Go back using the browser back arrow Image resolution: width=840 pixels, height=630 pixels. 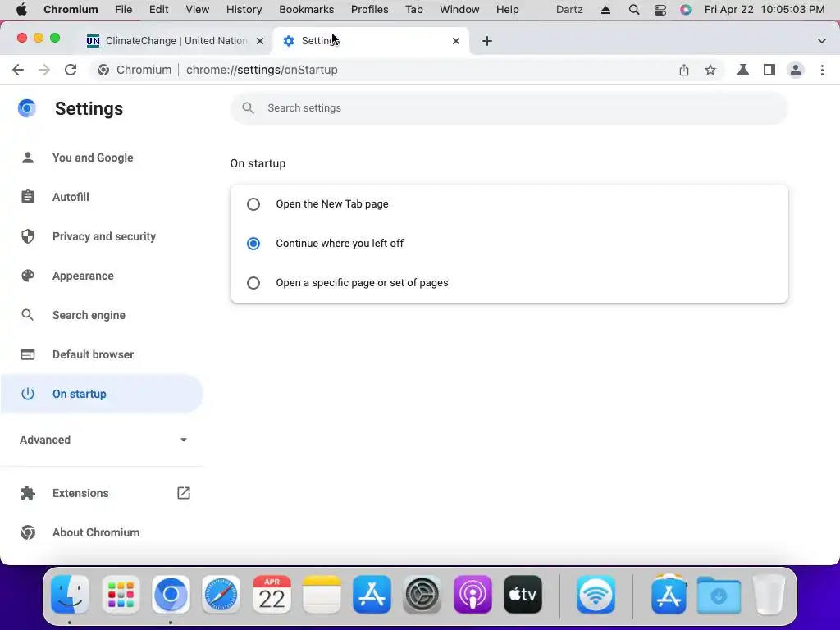pos(18,70)
